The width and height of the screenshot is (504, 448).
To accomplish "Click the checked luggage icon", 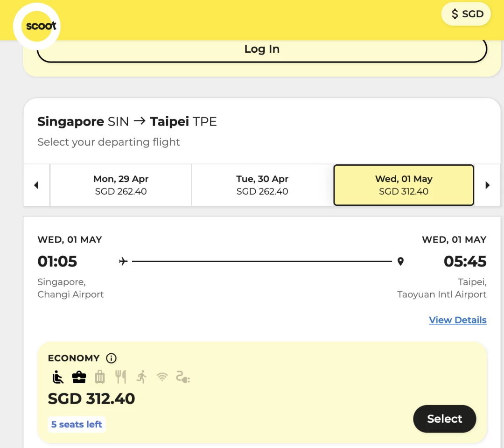I will click(x=100, y=377).
